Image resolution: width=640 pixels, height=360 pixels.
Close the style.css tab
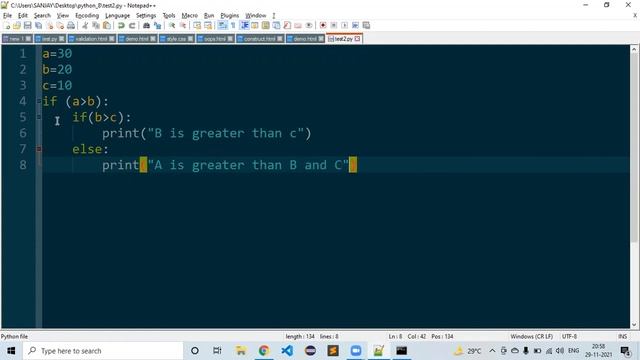pos(191,39)
